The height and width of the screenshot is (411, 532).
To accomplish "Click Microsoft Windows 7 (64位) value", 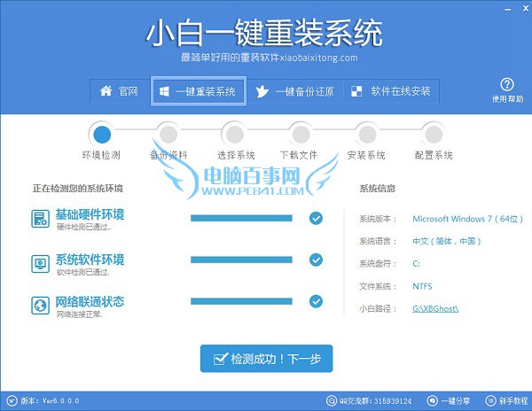I will [468, 219].
